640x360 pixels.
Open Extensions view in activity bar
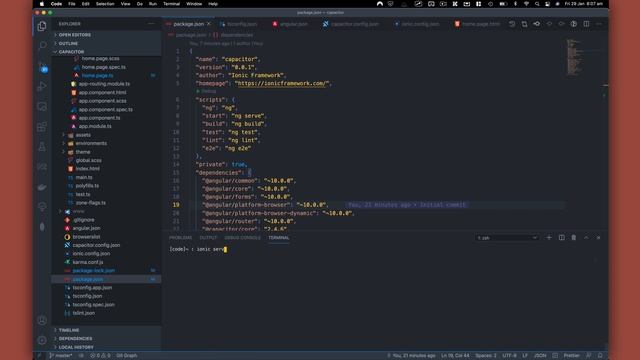(x=42, y=127)
